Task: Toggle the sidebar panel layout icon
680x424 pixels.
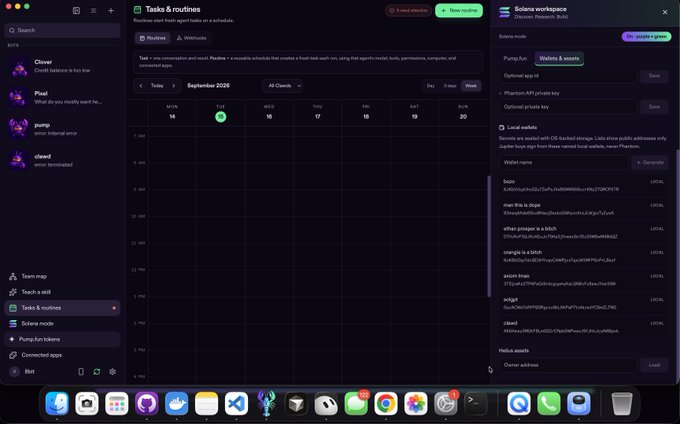Action: click(76, 10)
